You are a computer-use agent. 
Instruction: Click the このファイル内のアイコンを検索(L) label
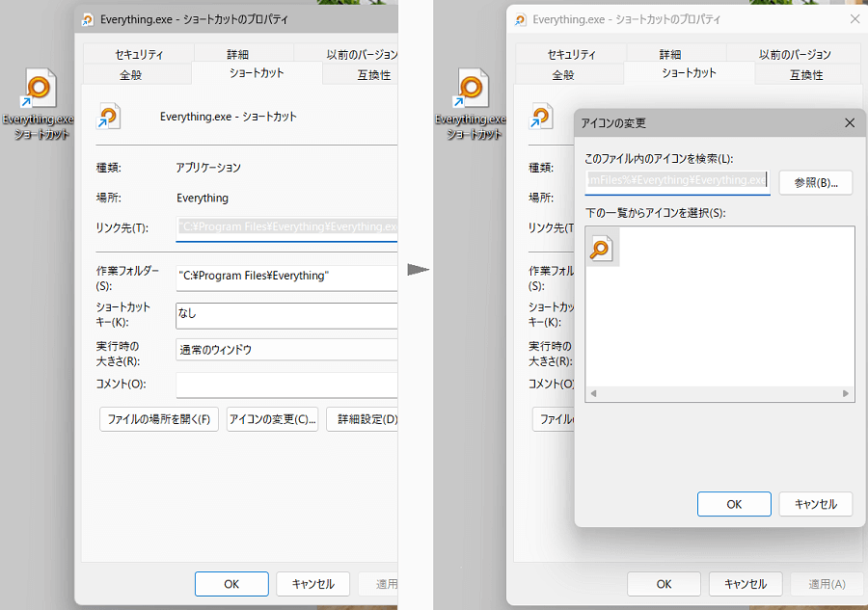(659, 159)
